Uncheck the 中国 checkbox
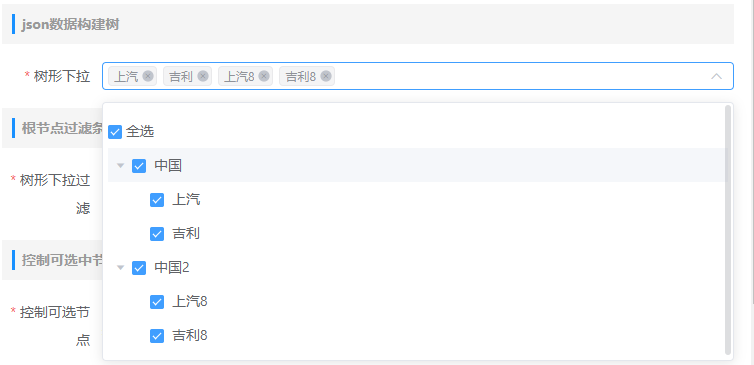This screenshot has height=365, width=754. click(139, 166)
